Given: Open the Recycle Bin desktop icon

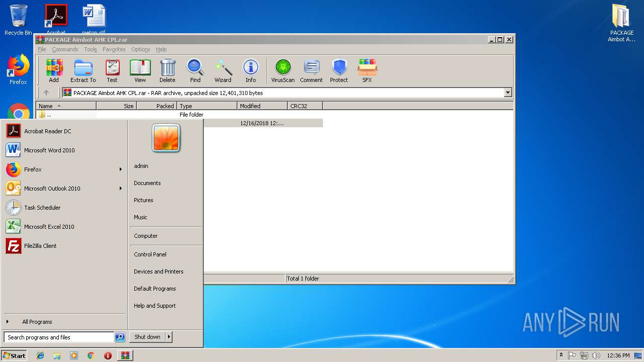Looking at the screenshot, I should tap(18, 20).
